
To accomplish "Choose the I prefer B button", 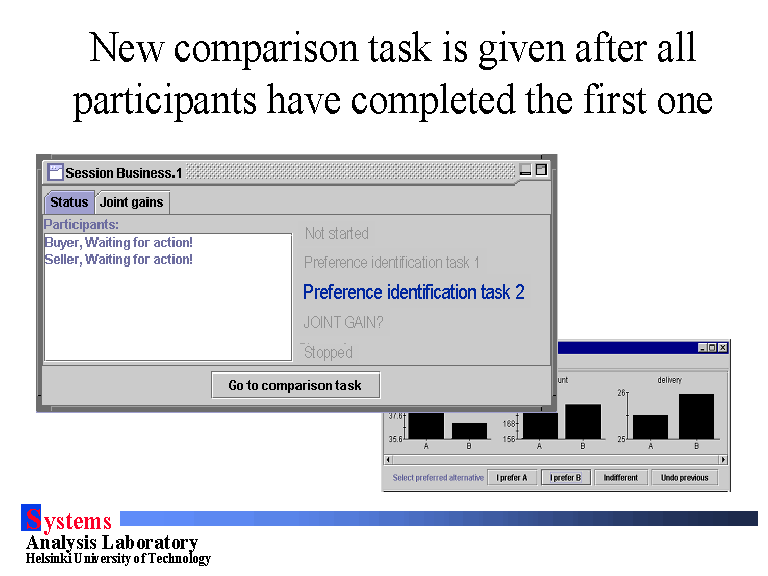I will click(x=566, y=478).
